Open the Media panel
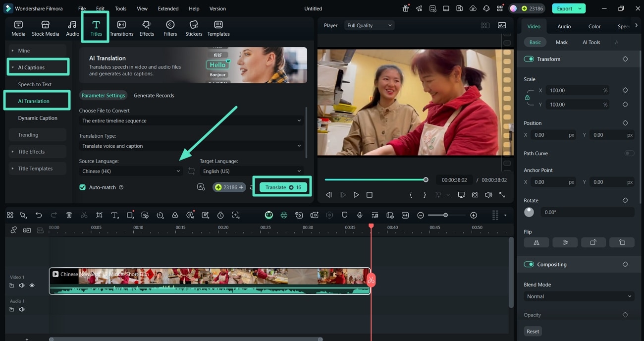 [x=18, y=28]
